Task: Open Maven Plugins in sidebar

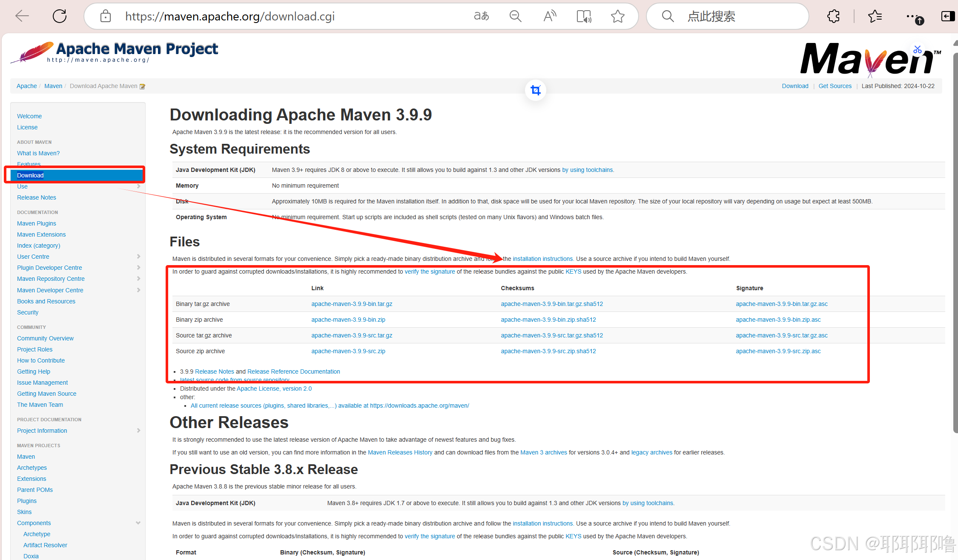Action: pos(37,223)
